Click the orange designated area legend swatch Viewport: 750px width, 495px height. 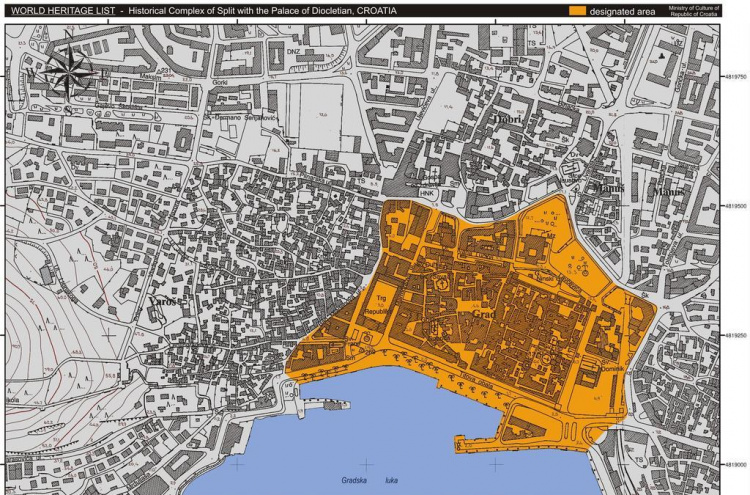point(571,11)
